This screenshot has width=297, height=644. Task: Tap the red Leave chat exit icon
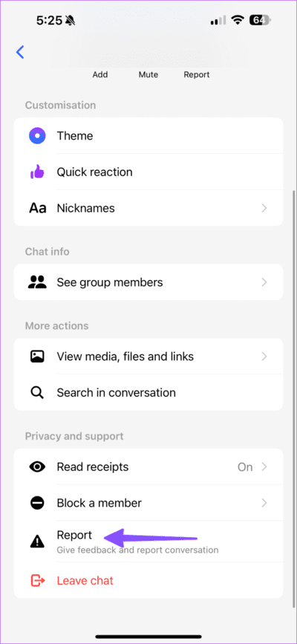click(x=37, y=580)
